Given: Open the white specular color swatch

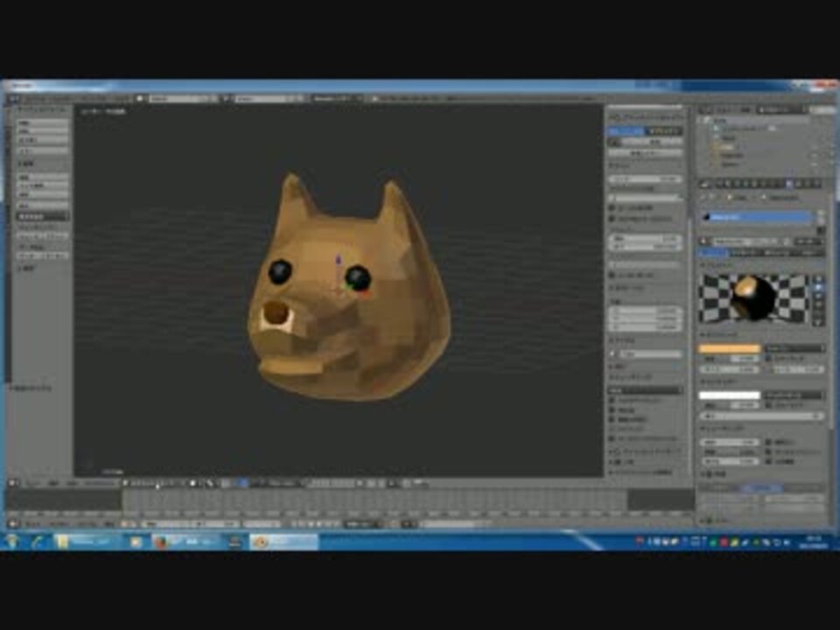Looking at the screenshot, I should 729,395.
